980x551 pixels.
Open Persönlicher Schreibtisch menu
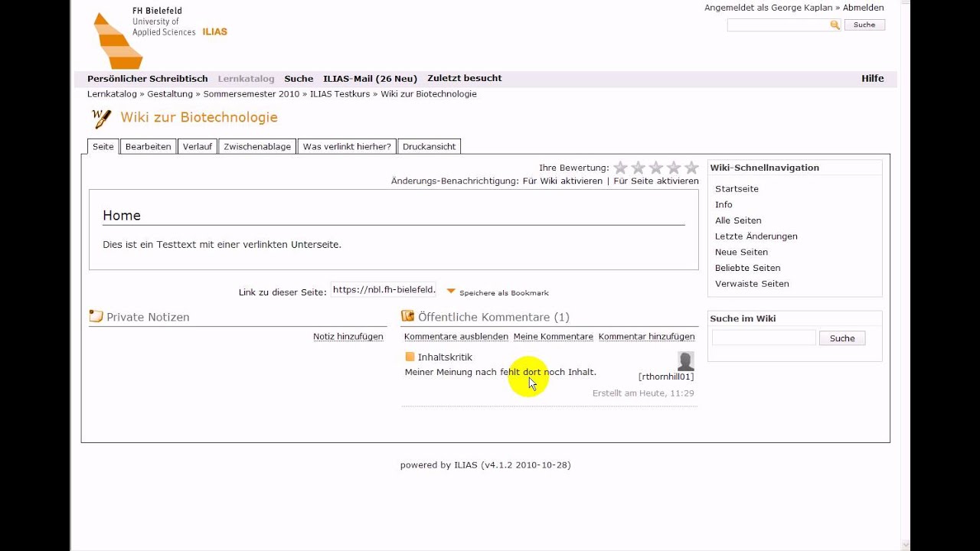148,79
